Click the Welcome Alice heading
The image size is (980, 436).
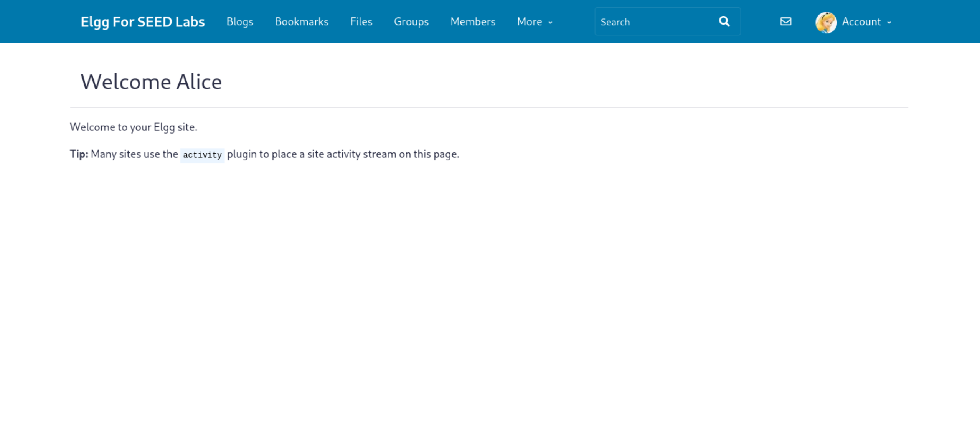[151, 82]
